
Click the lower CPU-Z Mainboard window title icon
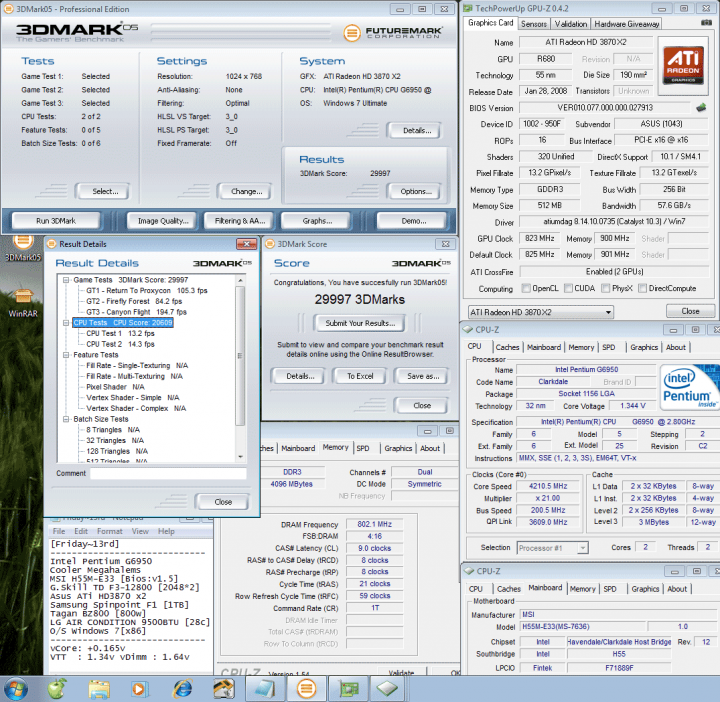click(468, 571)
